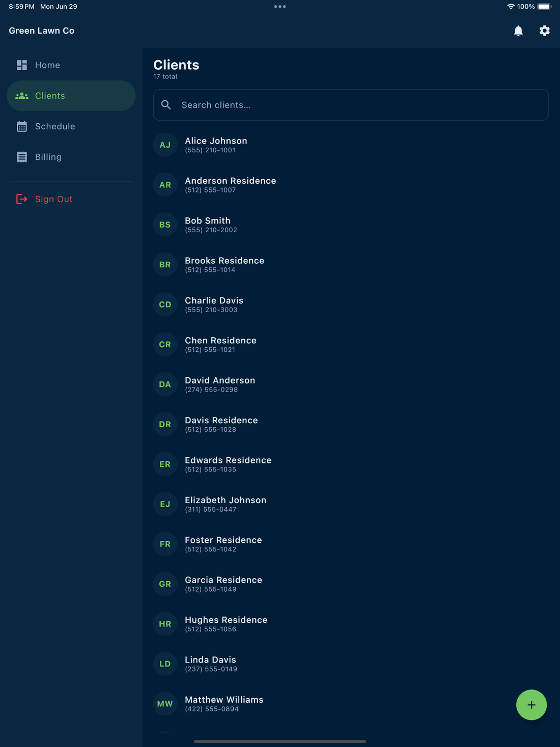Click phone number (422) 555-0894
The width and height of the screenshot is (560, 747).
212,709
